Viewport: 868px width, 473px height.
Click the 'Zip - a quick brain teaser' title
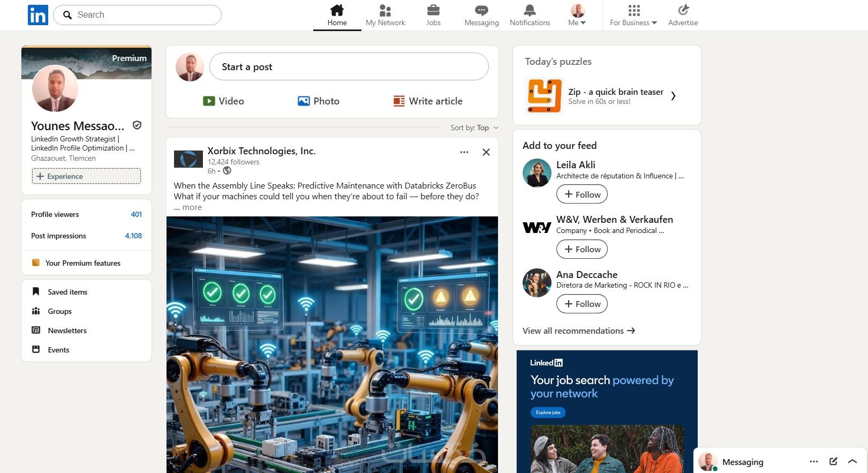tap(616, 92)
